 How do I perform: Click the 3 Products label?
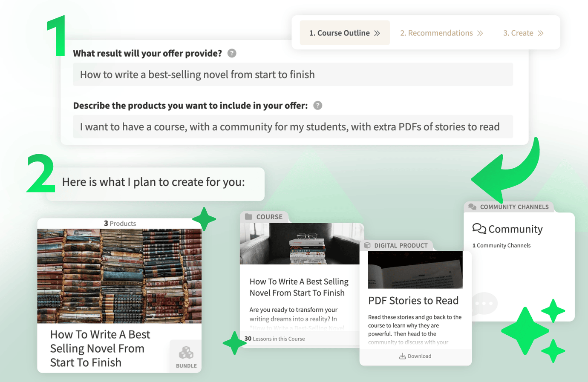pos(120,224)
